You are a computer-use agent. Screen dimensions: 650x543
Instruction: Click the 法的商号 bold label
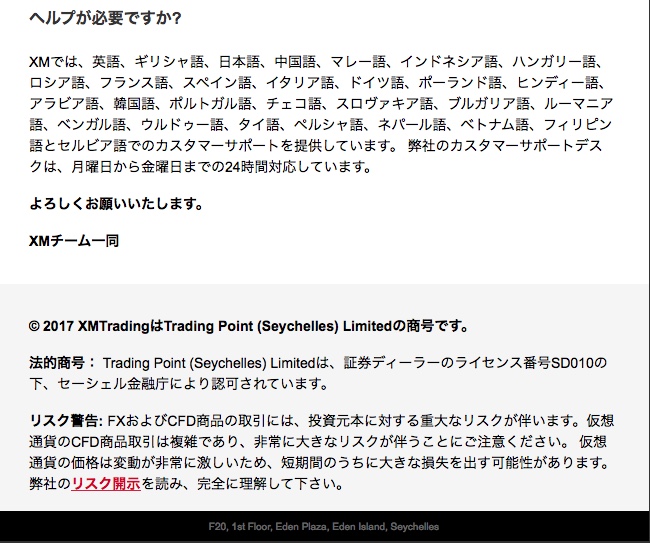pos(62,362)
